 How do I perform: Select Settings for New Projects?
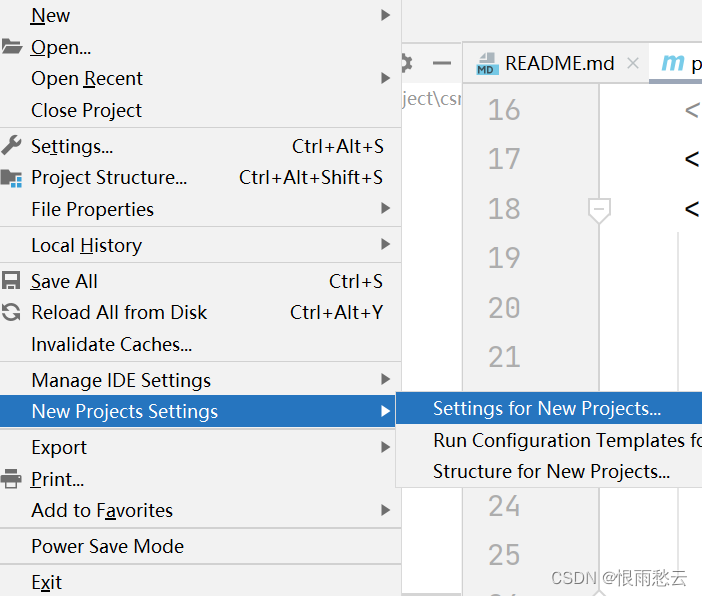pyautogui.click(x=549, y=408)
